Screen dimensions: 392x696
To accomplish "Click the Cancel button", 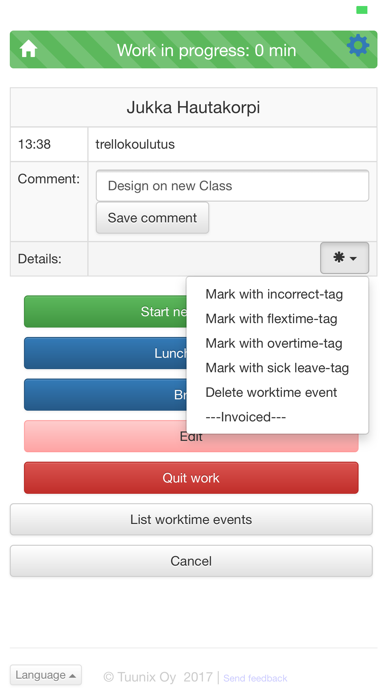I will pyautogui.click(x=191, y=561).
